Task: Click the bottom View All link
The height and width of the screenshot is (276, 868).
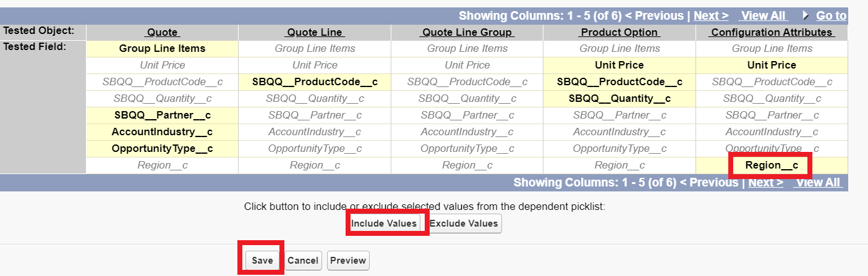Action: click(817, 182)
